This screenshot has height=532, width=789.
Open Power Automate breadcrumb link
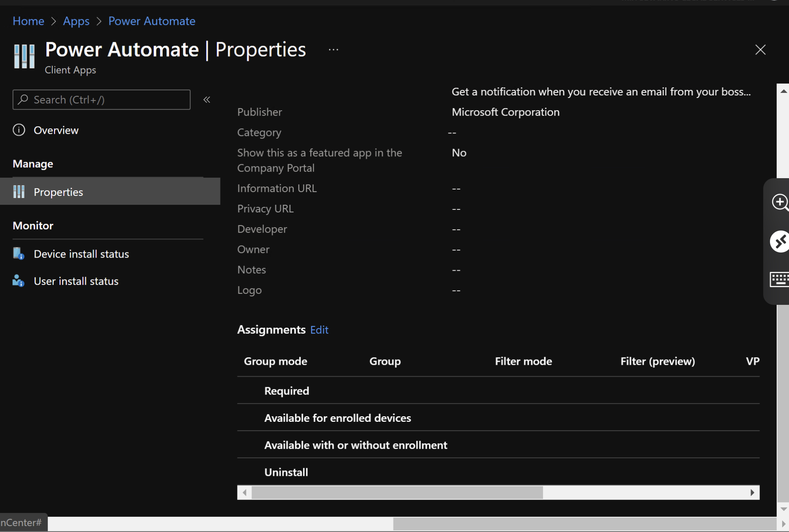click(152, 21)
